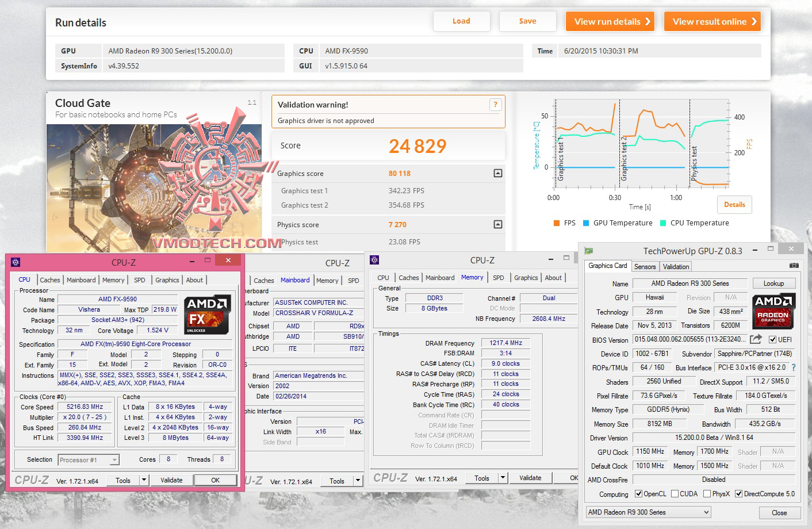Screen dimensions: 812x529
Task: Switch to Sensors tab in GPU-Z
Action: pos(645,267)
